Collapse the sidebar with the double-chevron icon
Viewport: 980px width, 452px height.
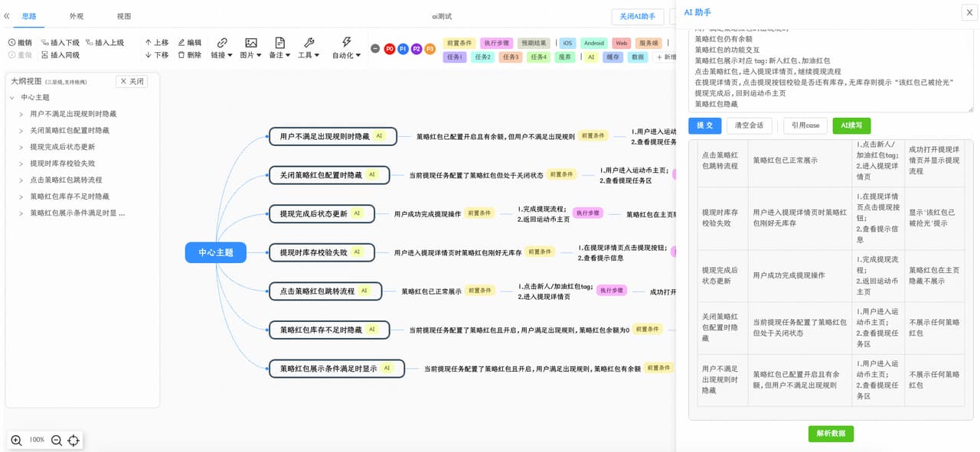click(x=7, y=16)
